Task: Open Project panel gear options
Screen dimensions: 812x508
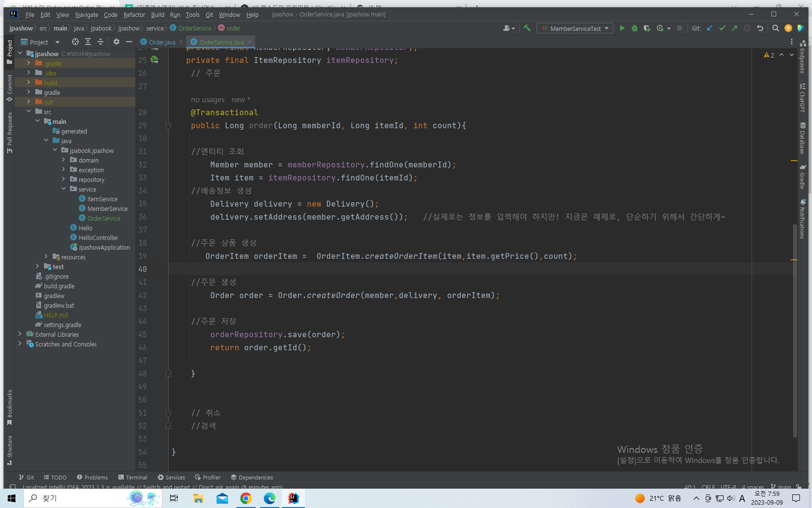Action: (x=116, y=42)
